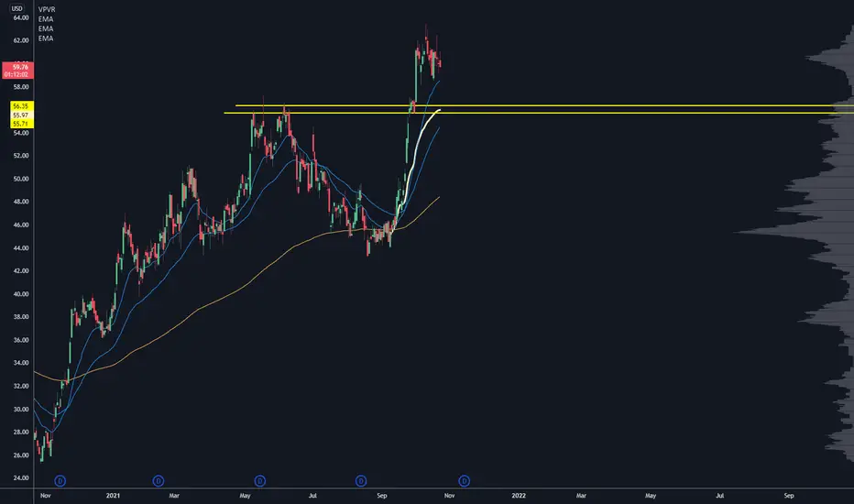Select the bottom EMA indicator label
The height and width of the screenshot is (504, 854).
[x=46, y=38]
